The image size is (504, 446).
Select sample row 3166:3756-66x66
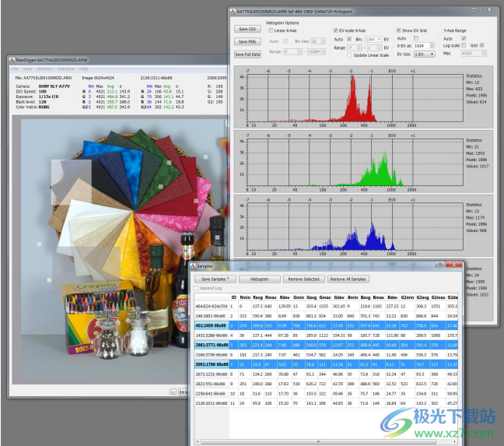pyautogui.click(x=326, y=355)
